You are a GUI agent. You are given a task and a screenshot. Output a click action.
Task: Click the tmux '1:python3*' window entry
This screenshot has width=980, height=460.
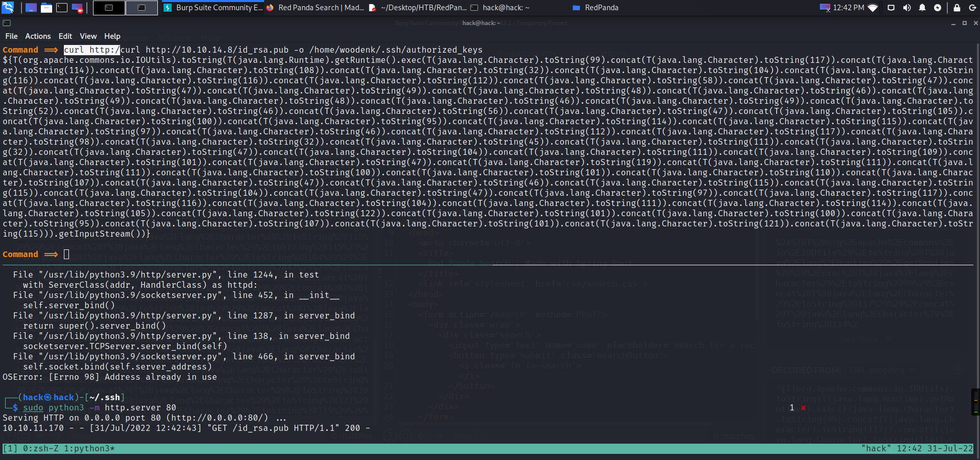[89, 448]
